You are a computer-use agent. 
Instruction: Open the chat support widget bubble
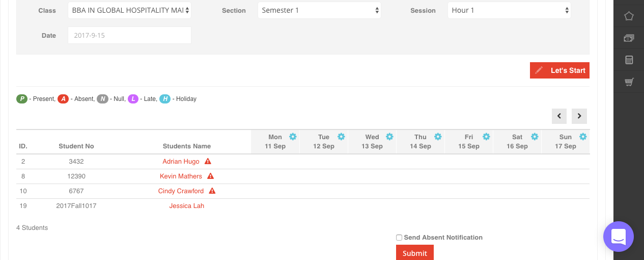click(618, 237)
